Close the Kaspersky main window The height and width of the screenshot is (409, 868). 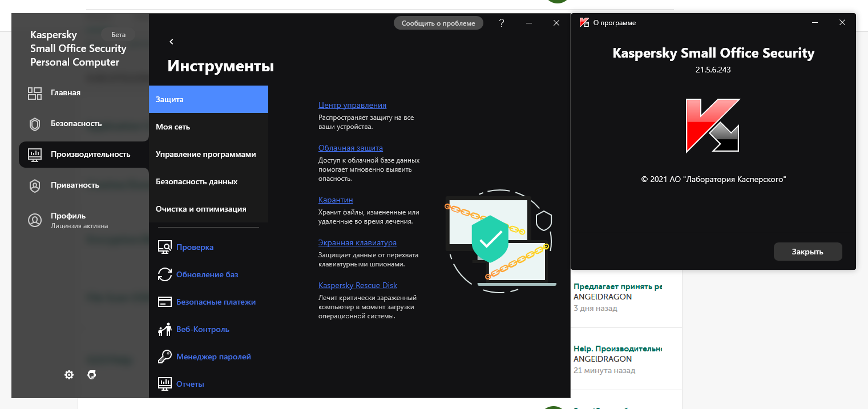click(556, 23)
